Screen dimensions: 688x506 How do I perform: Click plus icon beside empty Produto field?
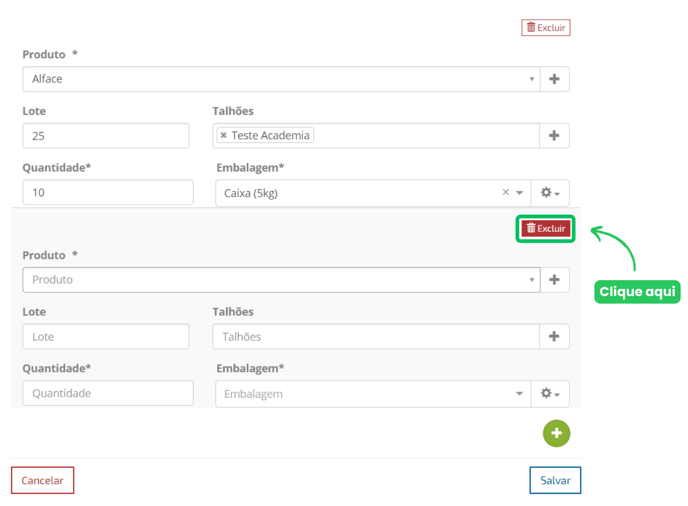click(x=555, y=280)
